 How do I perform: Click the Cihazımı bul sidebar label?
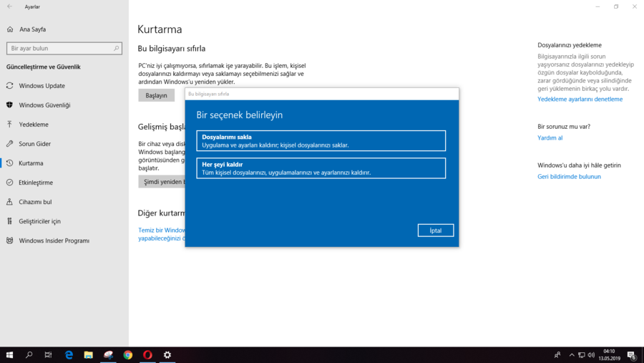click(35, 202)
